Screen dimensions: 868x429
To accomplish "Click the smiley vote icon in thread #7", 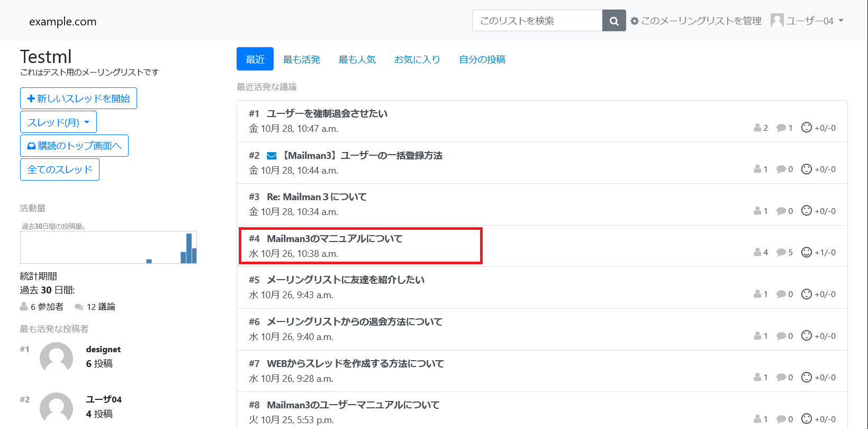I will click(806, 377).
